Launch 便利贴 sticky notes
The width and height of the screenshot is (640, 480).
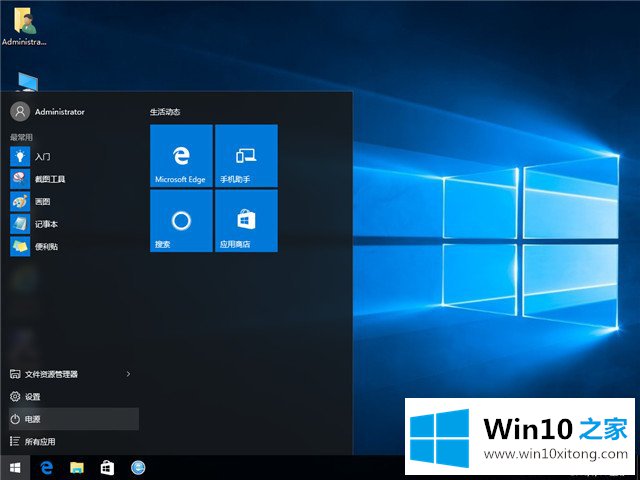[73, 247]
